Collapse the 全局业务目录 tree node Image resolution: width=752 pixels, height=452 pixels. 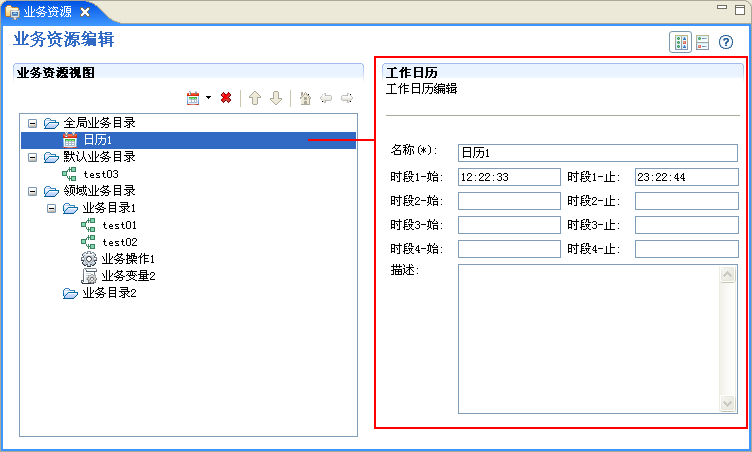click(x=33, y=123)
